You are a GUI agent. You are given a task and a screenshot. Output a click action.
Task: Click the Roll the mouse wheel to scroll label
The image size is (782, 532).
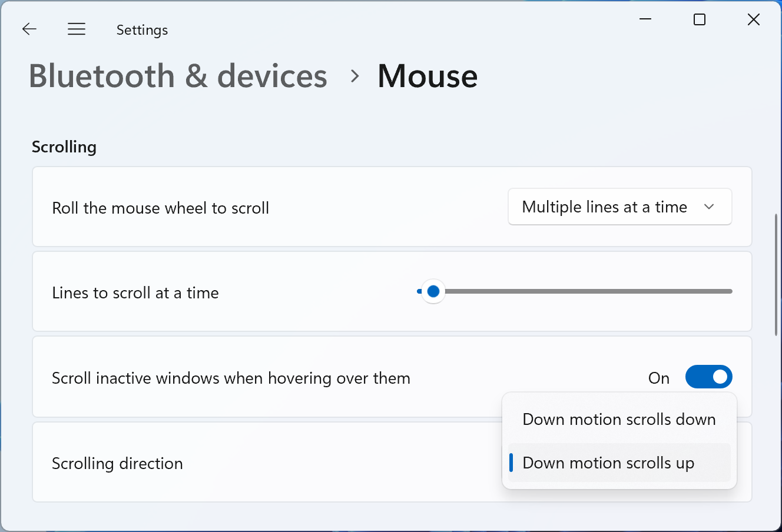click(160, 208)
